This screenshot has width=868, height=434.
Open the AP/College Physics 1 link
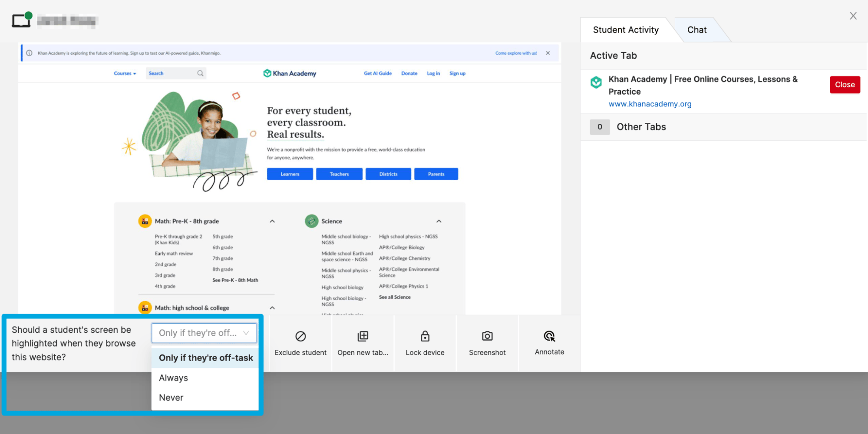tap(403, 286)
